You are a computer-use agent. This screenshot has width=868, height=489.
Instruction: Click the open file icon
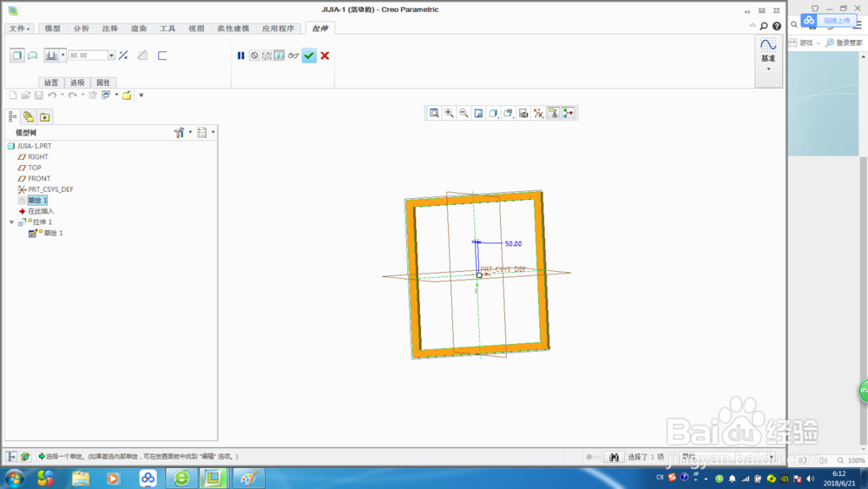[26, 96]
